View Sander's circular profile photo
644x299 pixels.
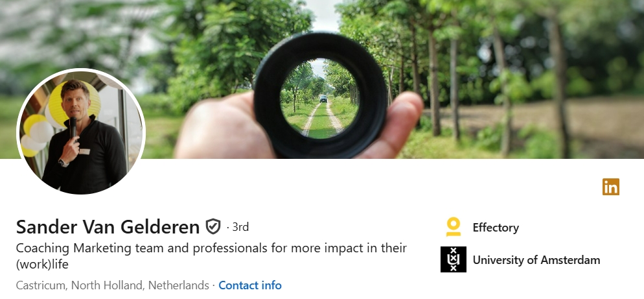(x=81, y=132)
